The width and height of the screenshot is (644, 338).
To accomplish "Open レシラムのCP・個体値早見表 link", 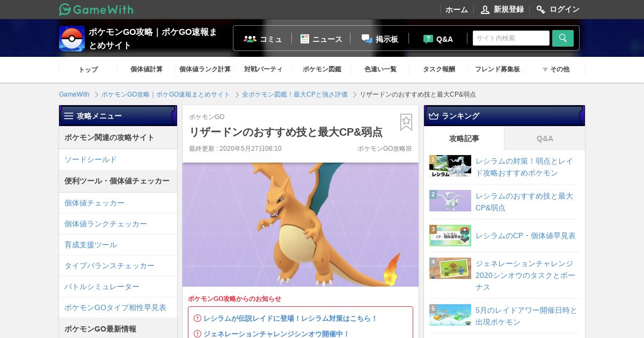I will coord(525,236).
